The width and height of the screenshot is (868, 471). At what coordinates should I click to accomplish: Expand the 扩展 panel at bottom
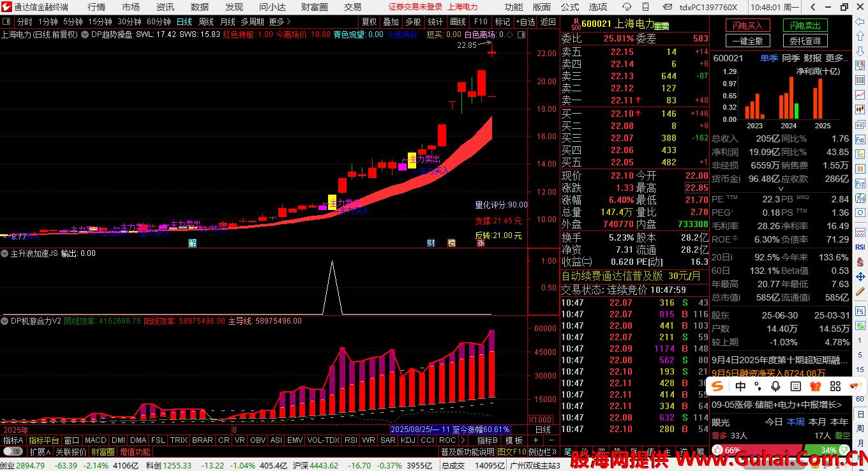(x=40, y=452)
